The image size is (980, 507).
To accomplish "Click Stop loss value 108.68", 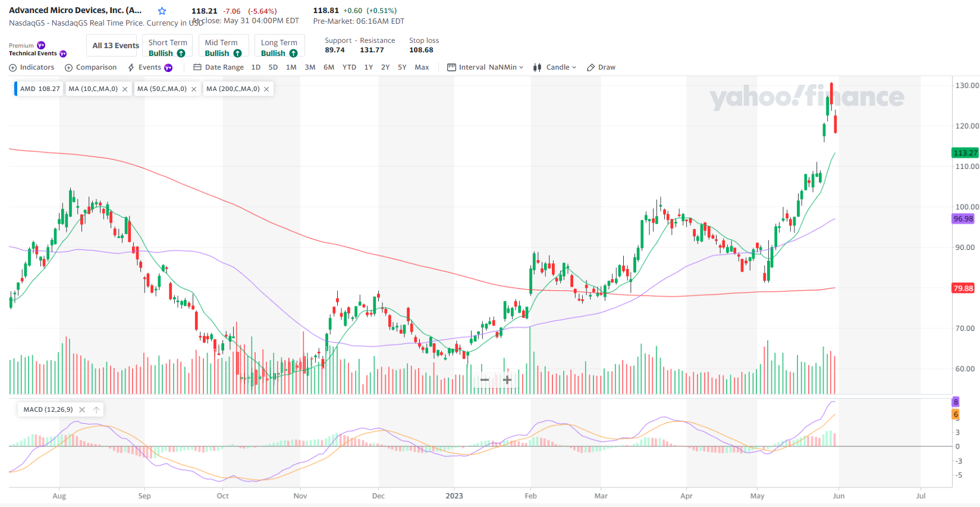I will (421, 51).
